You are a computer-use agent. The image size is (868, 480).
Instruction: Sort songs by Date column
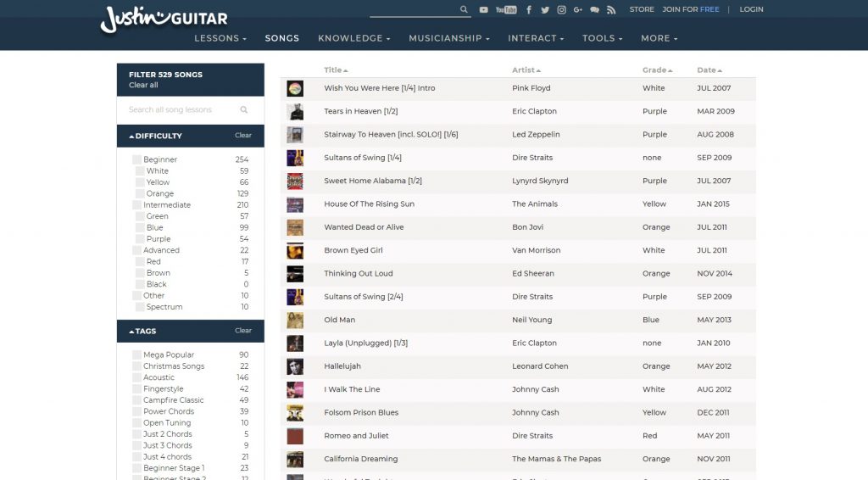[x=709, y=70]
